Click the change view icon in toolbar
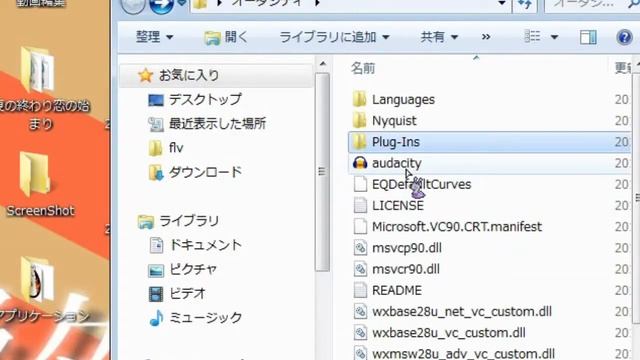 532,37
